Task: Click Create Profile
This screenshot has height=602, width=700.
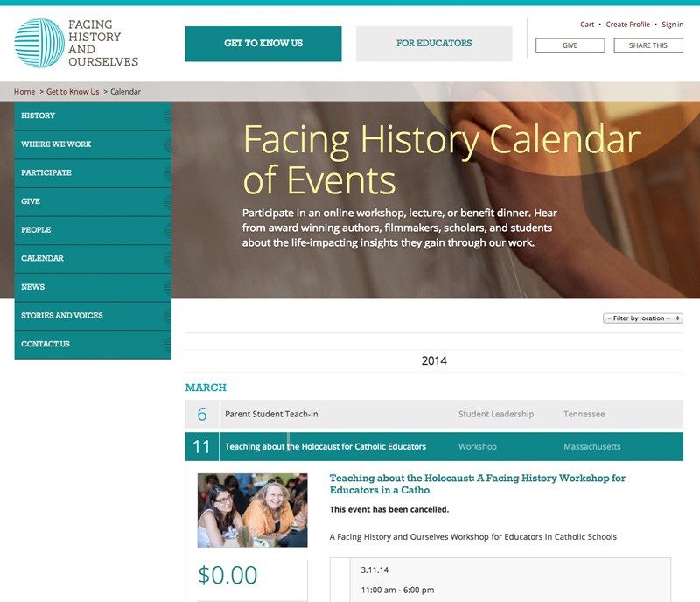Action: [626, 24]
